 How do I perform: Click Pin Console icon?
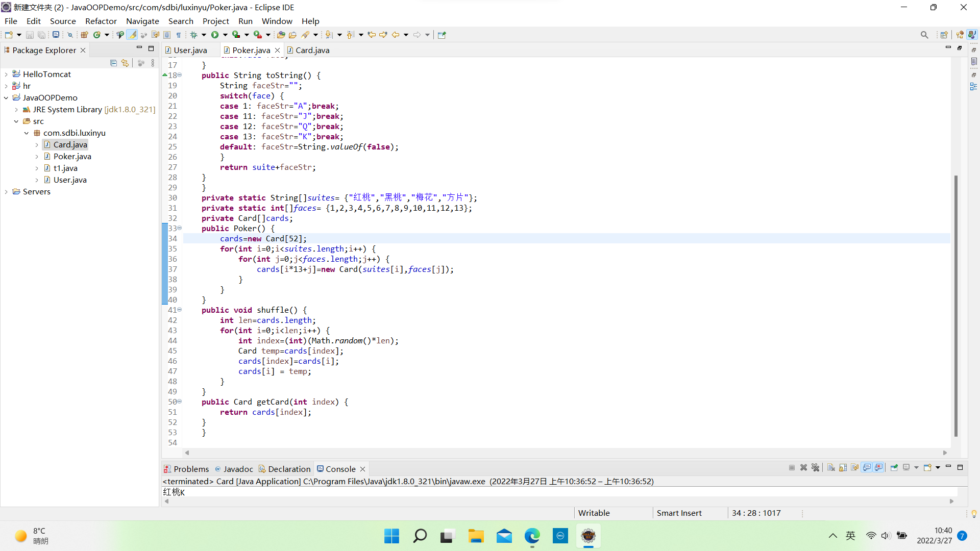pos(894,467)
